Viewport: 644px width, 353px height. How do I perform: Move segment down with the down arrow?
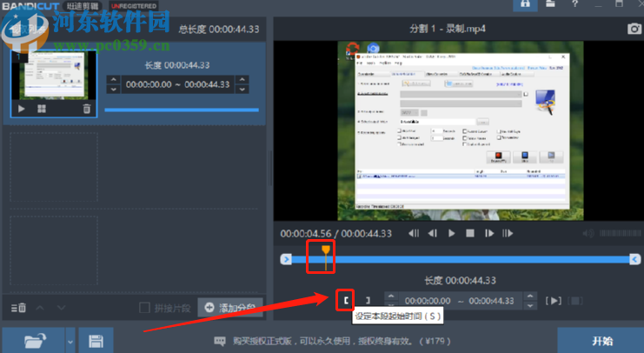[61, 308]
